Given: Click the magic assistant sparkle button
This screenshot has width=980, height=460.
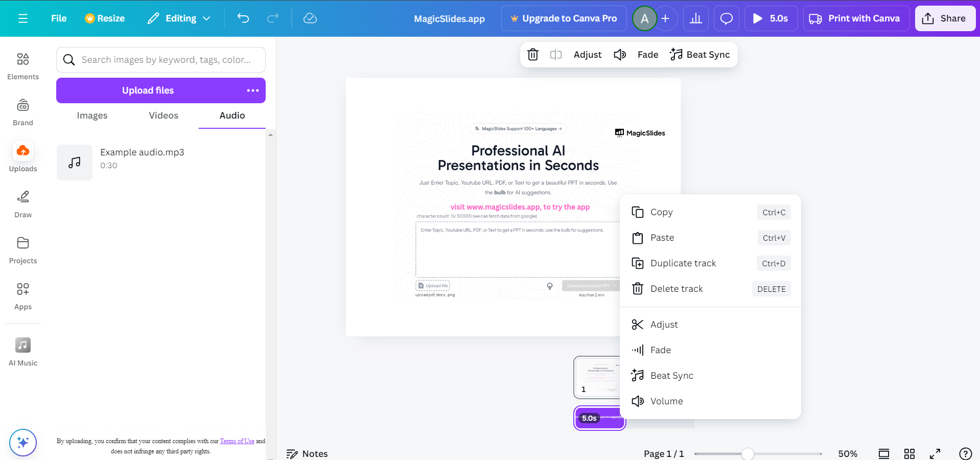Looking at the screenshot, I should pos(23,442).
